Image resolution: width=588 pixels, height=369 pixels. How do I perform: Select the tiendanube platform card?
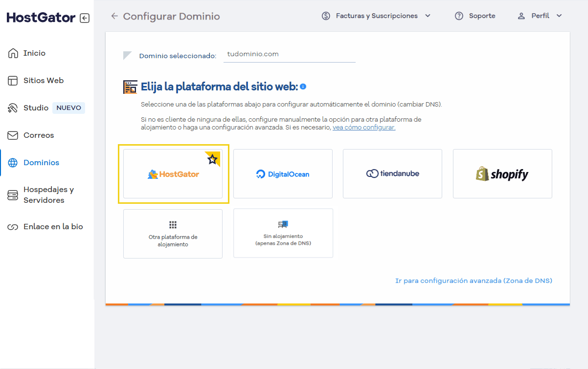[x=392, y=174]
